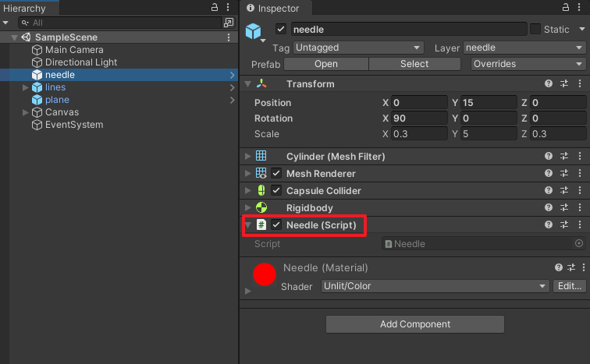Click Rotation X field showing 90
Screen dimensions: 590x364
419,118
